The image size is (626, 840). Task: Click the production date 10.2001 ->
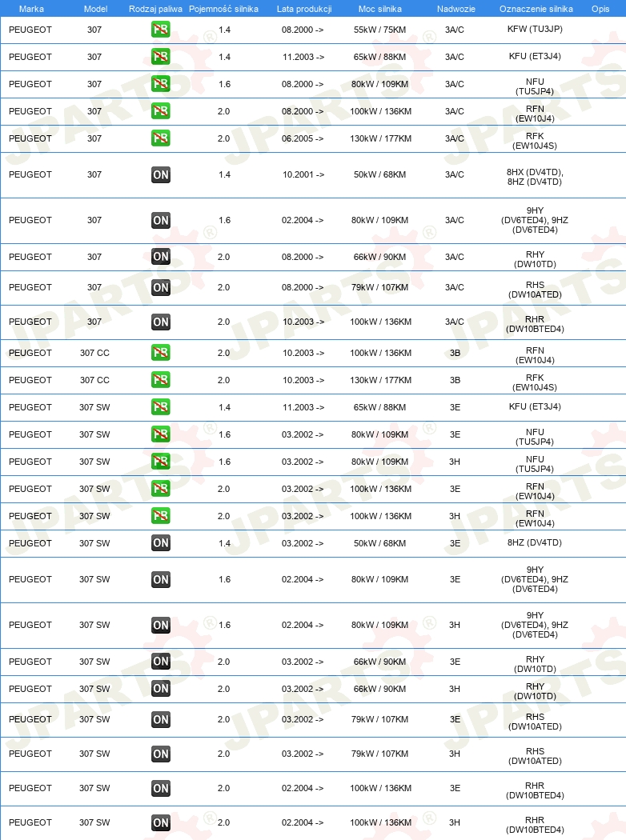point(303,174)
